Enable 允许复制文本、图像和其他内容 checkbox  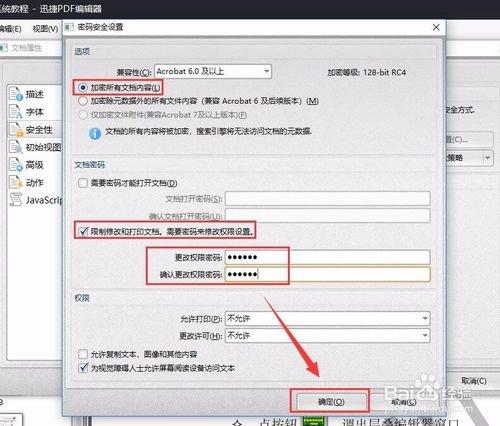[83, 354]
